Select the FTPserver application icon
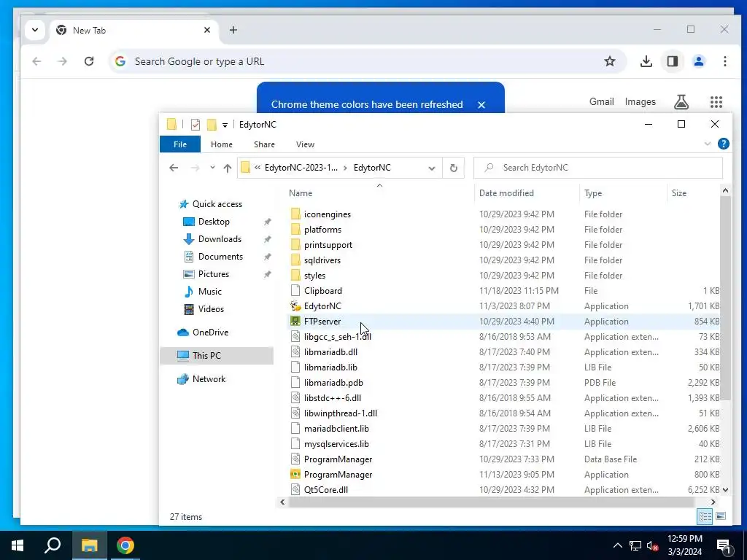747x560 pixels. (295, 322)
